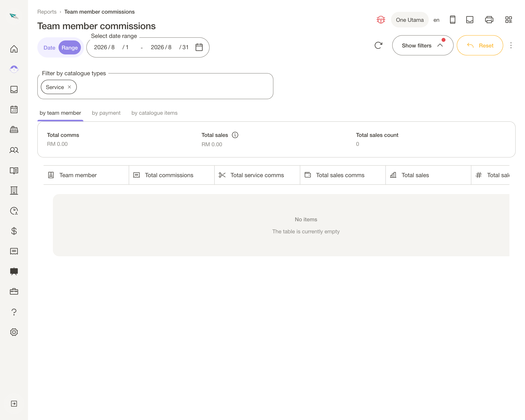Open the message note icon in sidebar
The width and height of the screenshot is (525, 420).
pyautogui.click(x=14, y=251)
